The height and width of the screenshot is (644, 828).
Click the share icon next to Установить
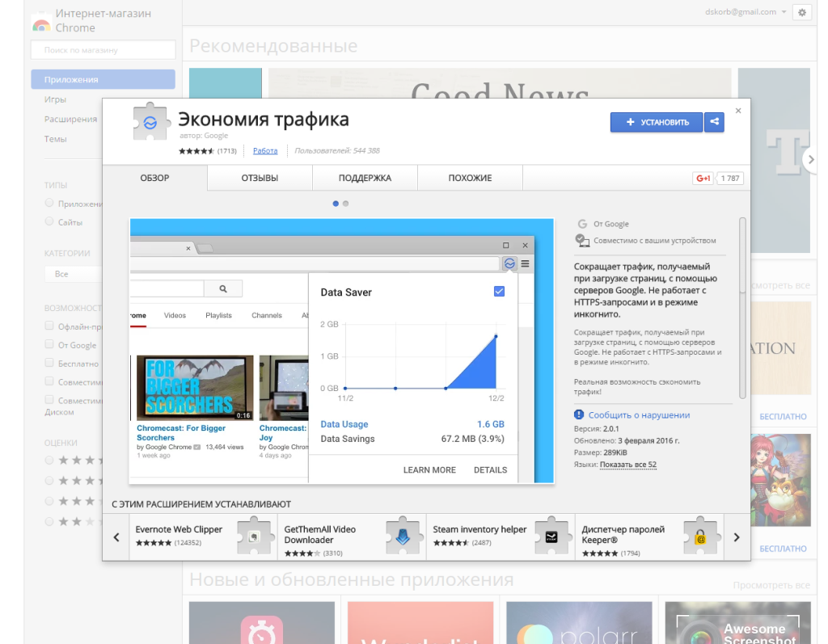[x=714, y=122]
